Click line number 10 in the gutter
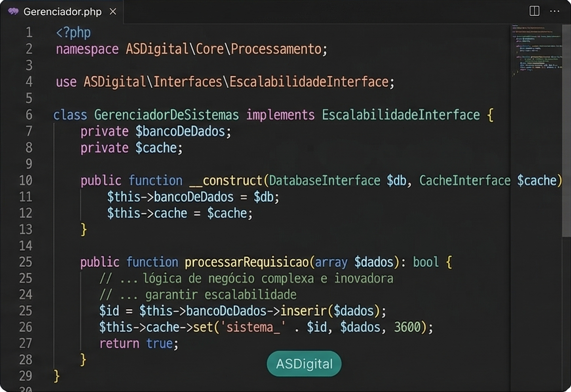The width and height of the screenshot is (571, 392). tap(26, 180)
